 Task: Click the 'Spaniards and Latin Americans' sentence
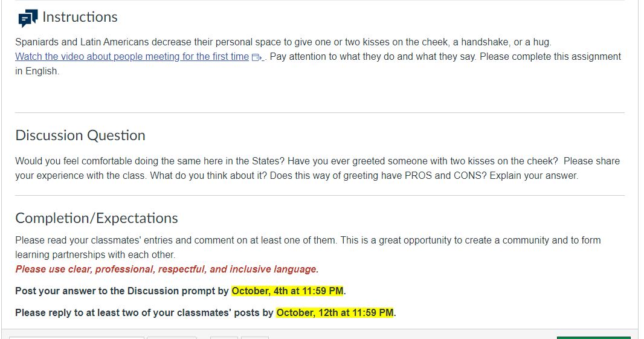click(283, 42)
